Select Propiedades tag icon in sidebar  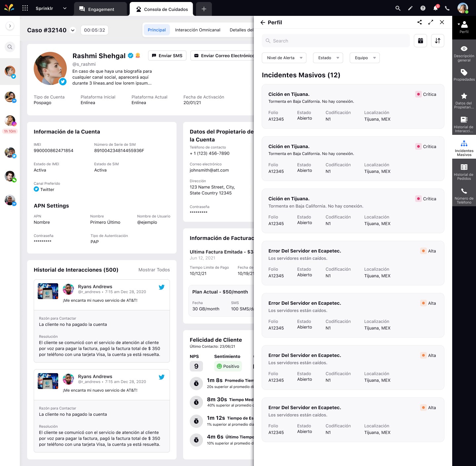pos(464,75)
